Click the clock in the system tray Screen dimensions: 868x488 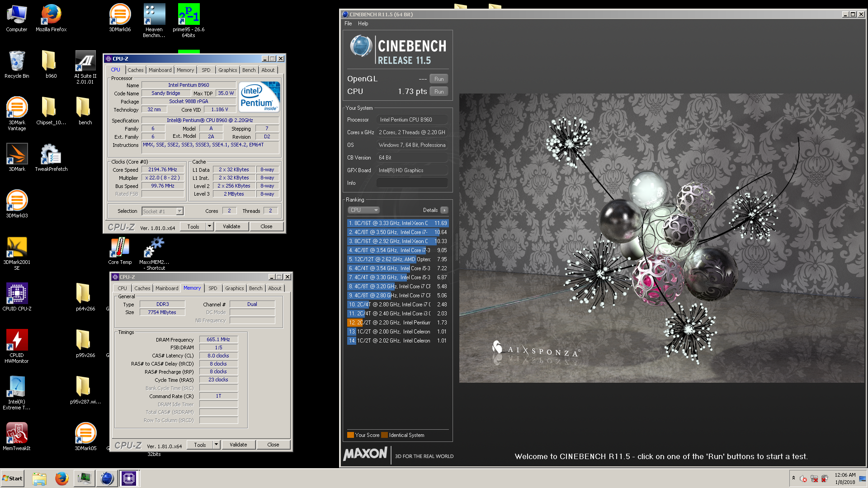(x=845, y=479)
